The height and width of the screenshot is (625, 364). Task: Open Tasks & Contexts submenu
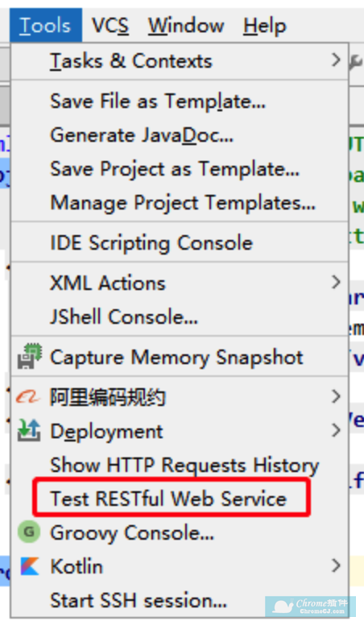pos(180,61)
